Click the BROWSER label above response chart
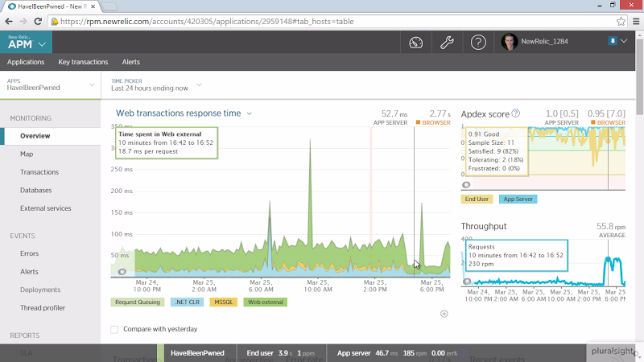The height and width of the screenshot is (362, 644). tap(433, 123)
